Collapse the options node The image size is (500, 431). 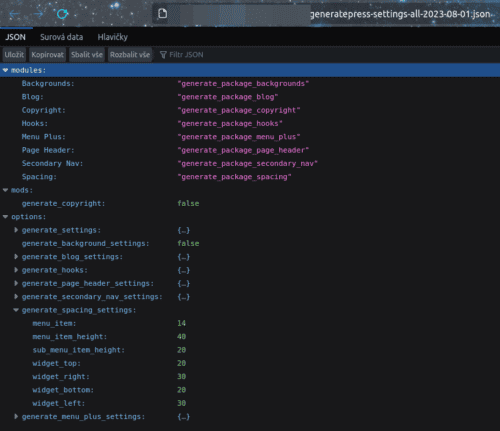[5, 217]
